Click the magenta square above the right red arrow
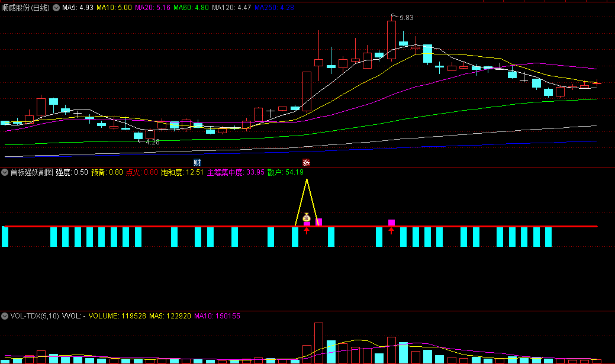615x364 pixels. [x=391, y=223]
